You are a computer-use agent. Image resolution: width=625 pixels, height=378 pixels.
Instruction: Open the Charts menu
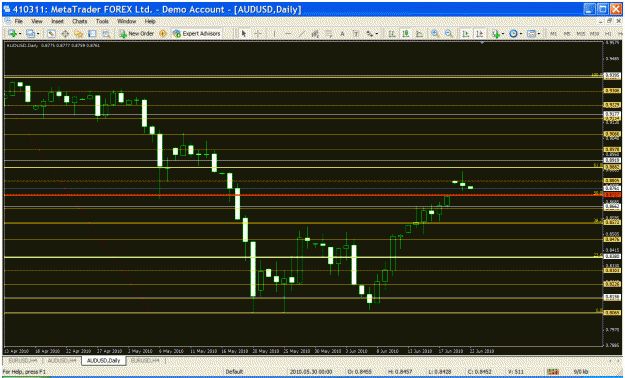click(x=80, y=21)
